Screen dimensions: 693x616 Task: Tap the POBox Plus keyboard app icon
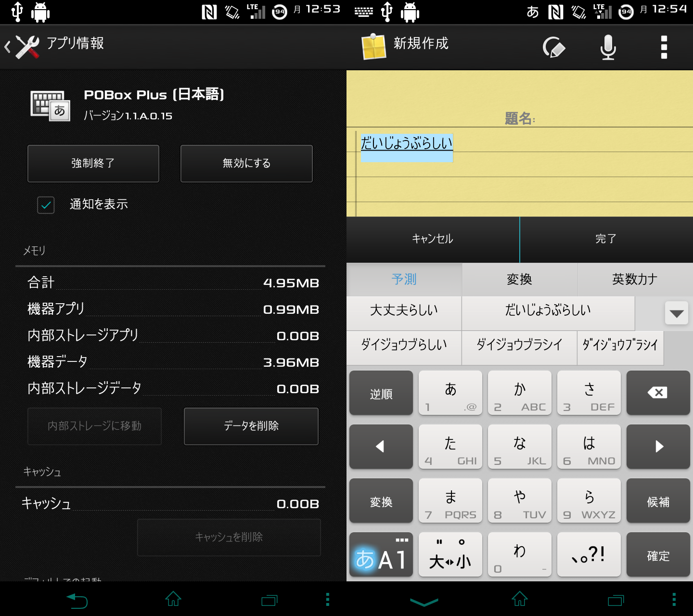point(51,105)
